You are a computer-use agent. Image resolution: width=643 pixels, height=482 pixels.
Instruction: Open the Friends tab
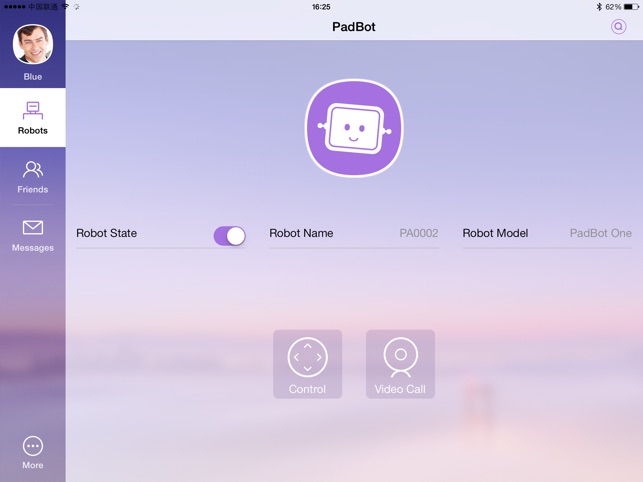33,177
